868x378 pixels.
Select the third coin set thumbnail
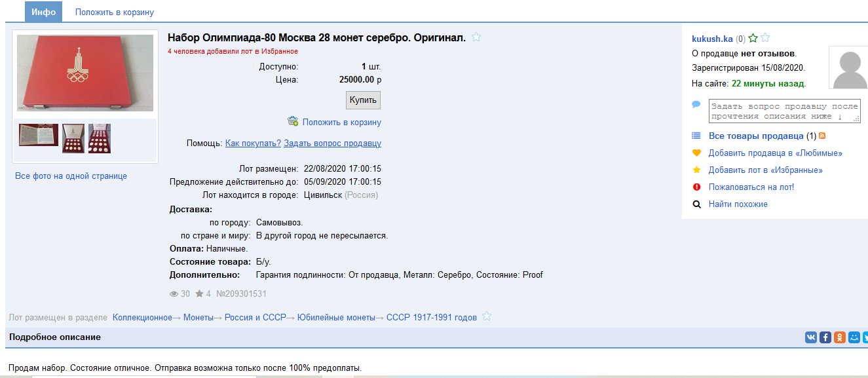pos(100,138)
